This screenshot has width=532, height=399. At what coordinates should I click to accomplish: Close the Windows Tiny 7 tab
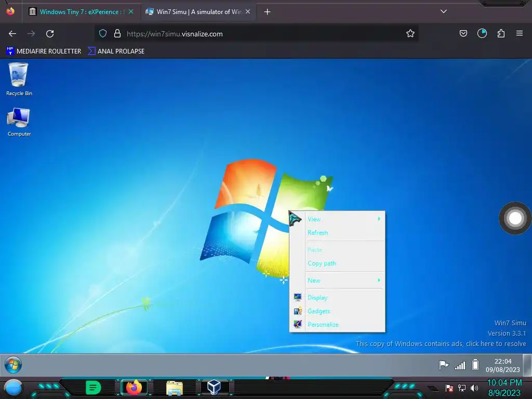pyautogui.click(x=130, y=12)
